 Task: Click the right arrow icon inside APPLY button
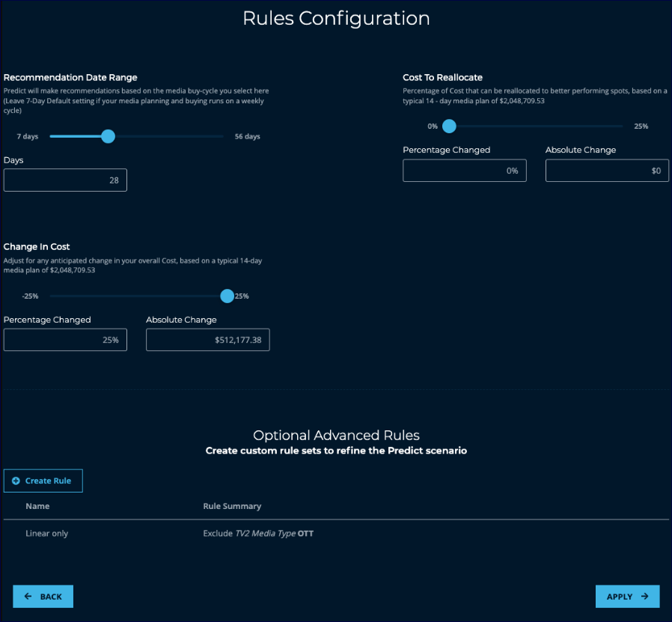point(644,597)
